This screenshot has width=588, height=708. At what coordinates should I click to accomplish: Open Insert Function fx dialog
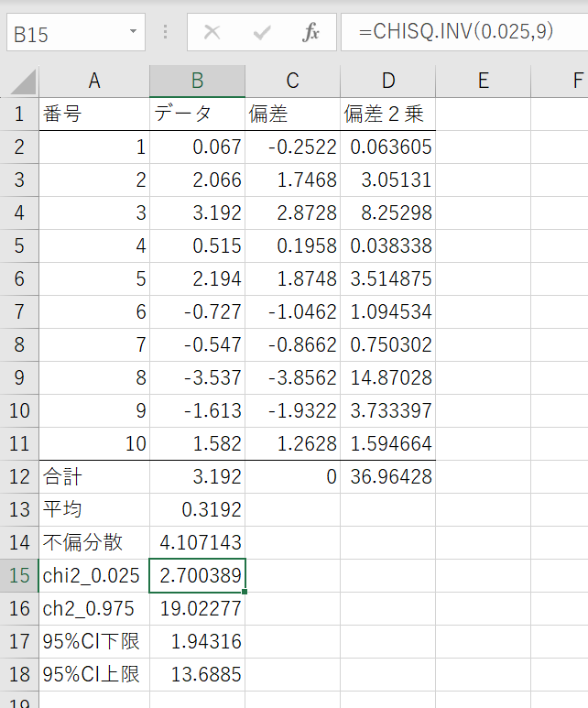[310, 32]
